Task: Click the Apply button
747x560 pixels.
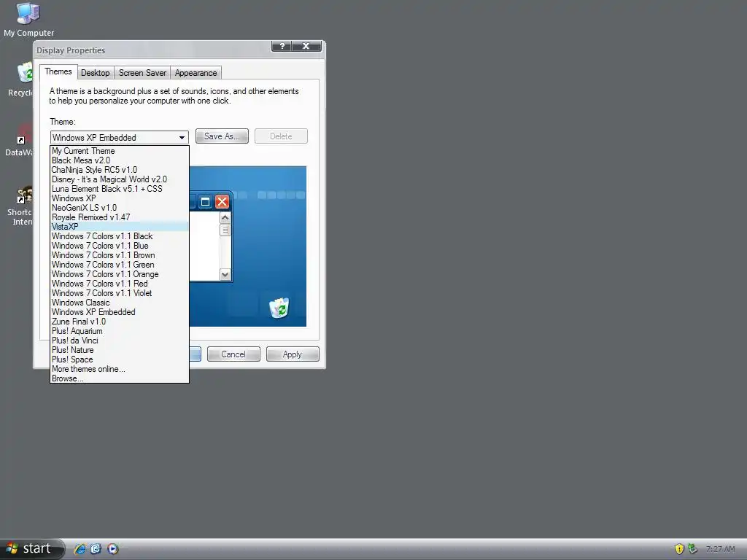Action: [x=293, y=354]
